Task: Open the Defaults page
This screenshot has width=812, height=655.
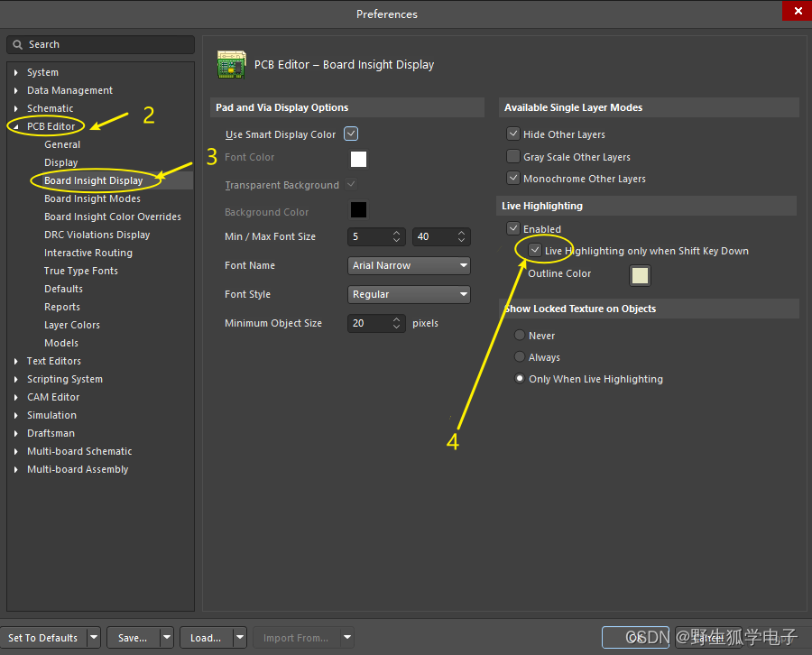Action: pos(63,289)
